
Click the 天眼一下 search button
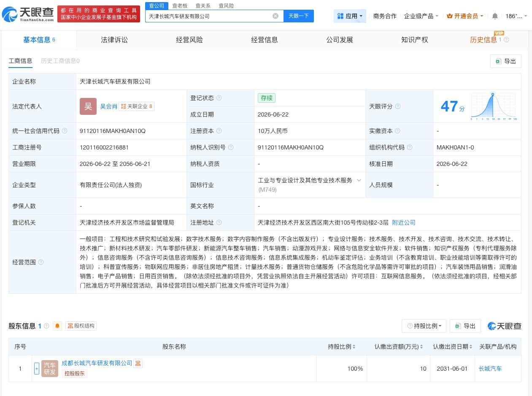tap(299, 16)
